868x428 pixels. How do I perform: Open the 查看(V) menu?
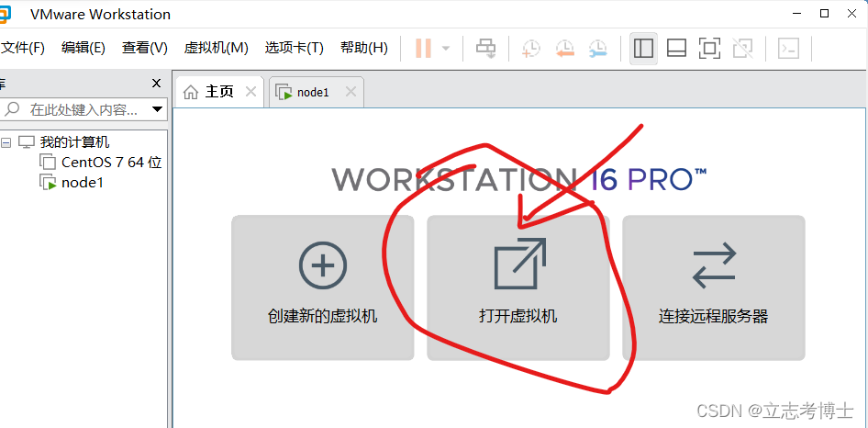144,48
